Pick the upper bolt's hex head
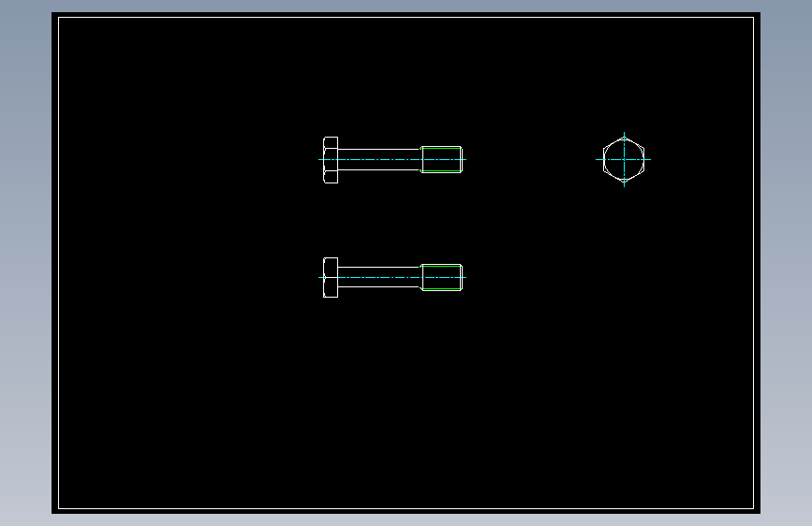The width and height of the screenshot is (812, 526). tap(331, 160)
